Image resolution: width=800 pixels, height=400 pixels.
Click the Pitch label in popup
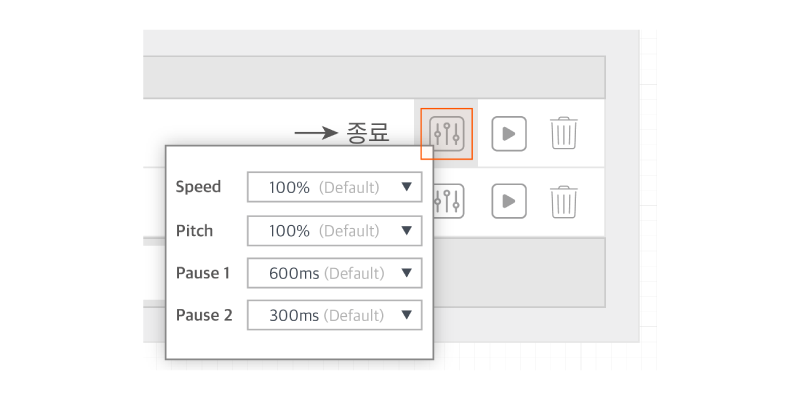tap(194, 230)
